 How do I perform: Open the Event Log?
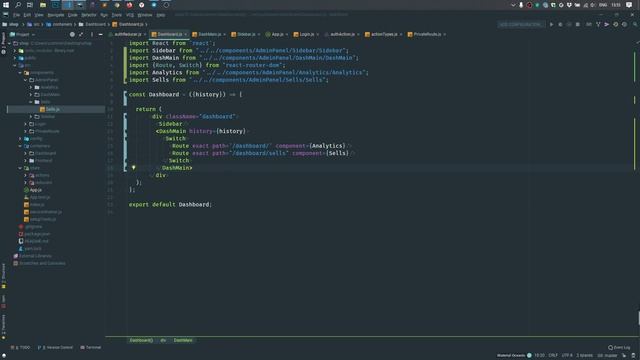619,347
